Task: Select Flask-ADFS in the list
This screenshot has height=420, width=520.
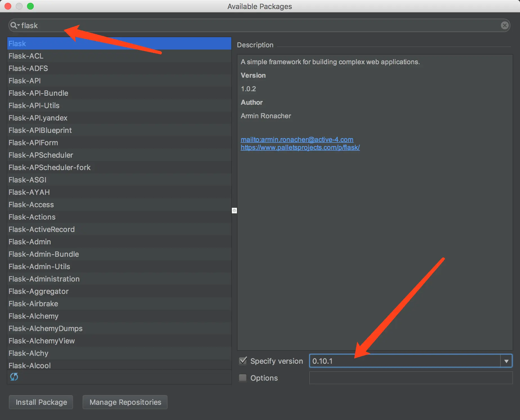Action: tap(119, 68)
